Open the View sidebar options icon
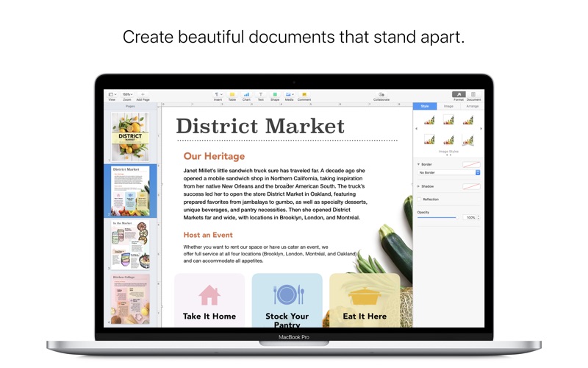Screen dimensions: 588x368 (x=112, y=95)
